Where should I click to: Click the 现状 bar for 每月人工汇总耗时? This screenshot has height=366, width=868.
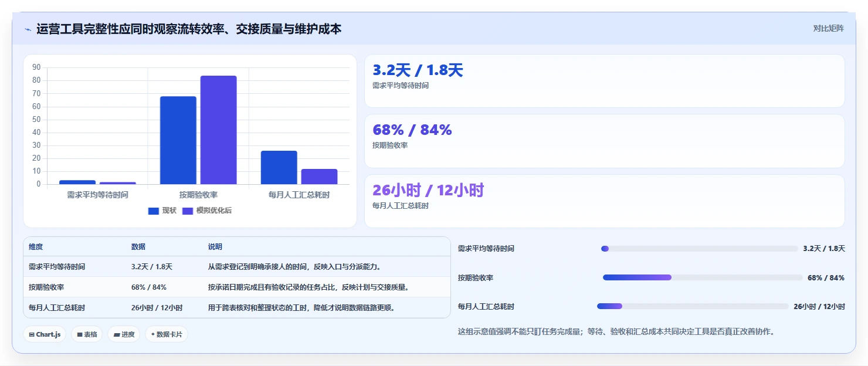(279, 168)
